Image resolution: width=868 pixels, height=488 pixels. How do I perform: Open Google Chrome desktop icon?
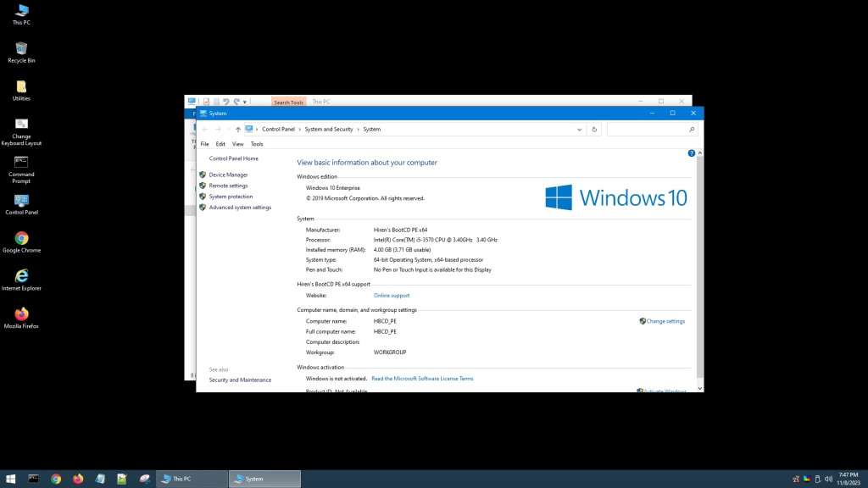click(21, 239)
